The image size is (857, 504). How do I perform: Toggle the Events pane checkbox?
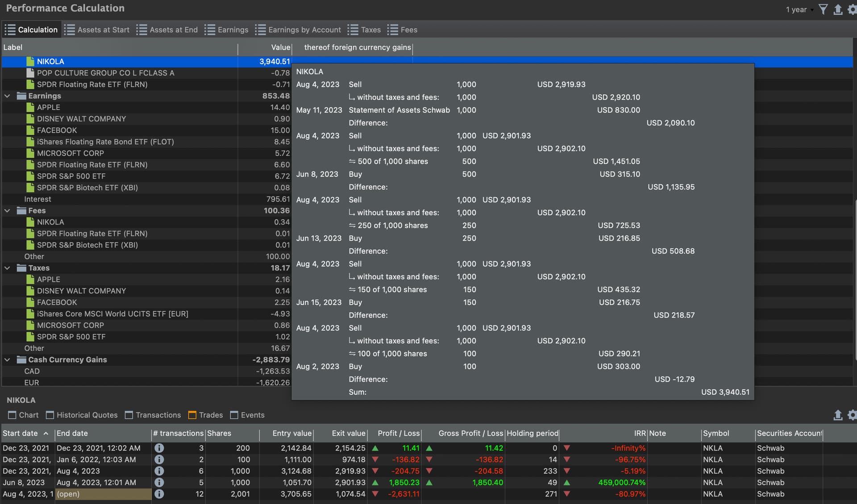click(x=234, y=415)
